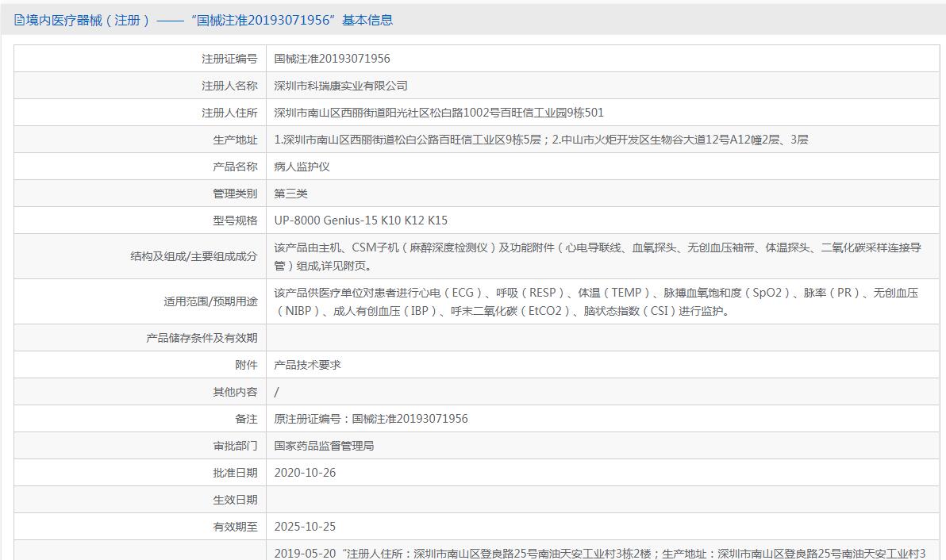The image size is (946, 560).
Task: Open the 产品技术要求 attachment
Action: pyautogui.click(x=307, y=365)
